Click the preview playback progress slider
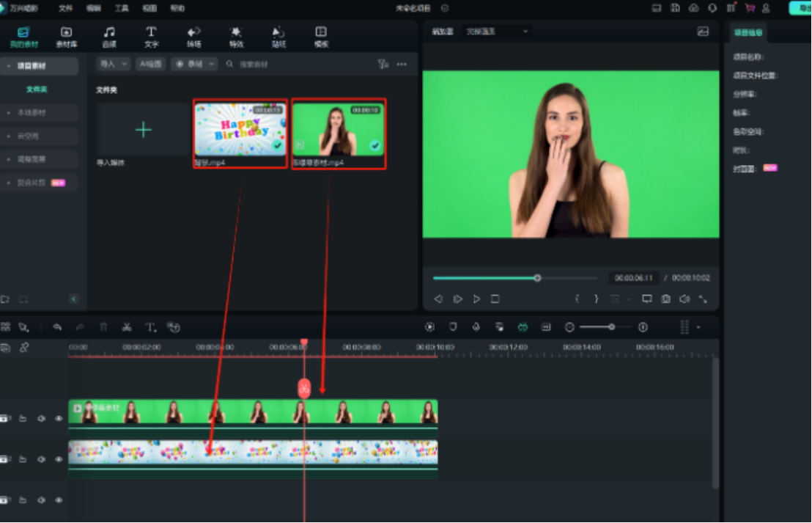Image resolution: width=812 pixels, height=523 pixels. [x=514, y=278]
